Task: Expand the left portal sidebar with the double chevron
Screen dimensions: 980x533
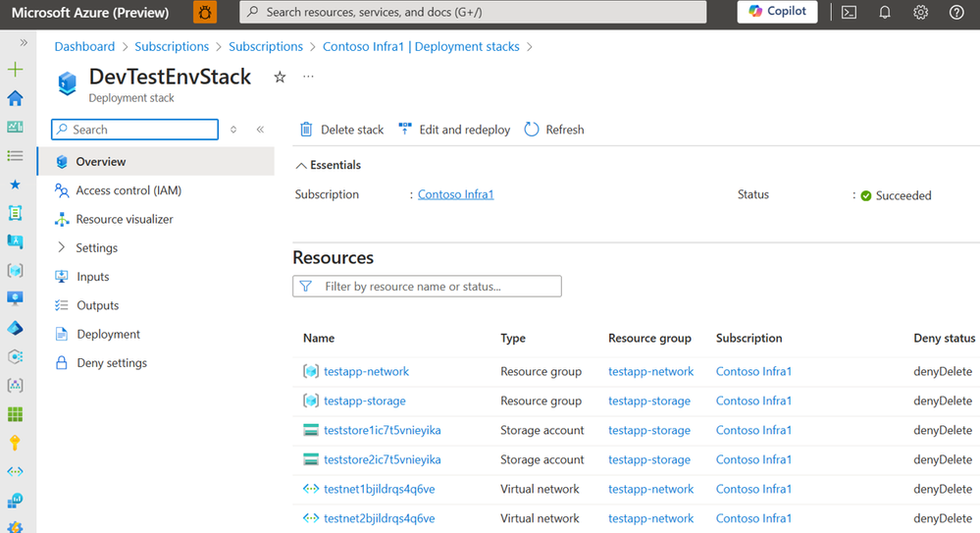Action: (24, 42)
